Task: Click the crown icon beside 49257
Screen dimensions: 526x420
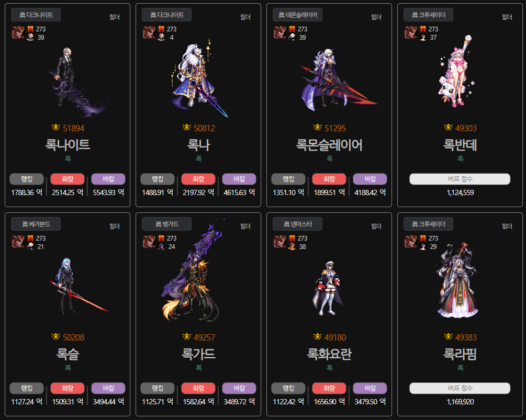Action: [x=186, y=336]
